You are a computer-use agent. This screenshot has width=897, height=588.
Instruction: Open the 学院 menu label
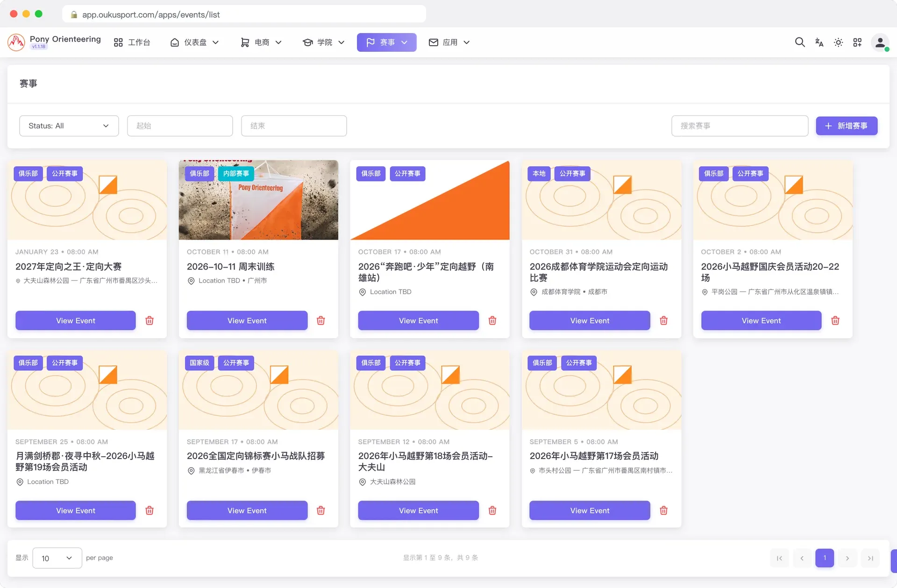point(325,43)
